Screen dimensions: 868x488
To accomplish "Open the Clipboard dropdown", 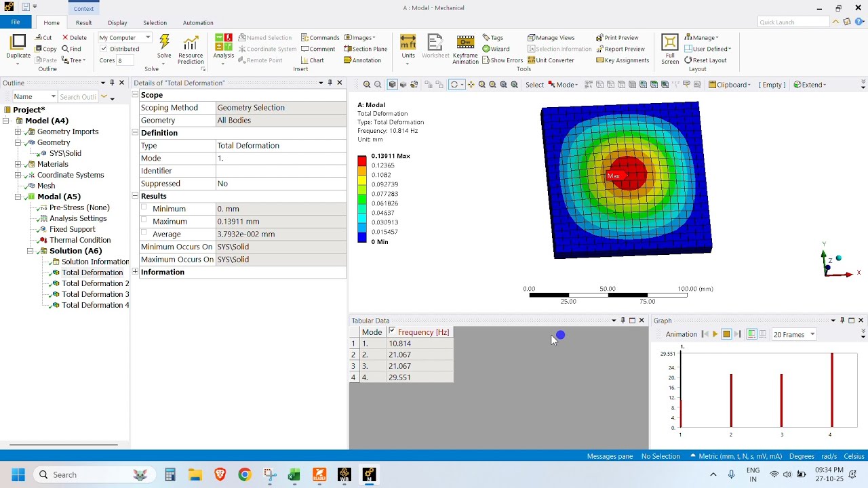I will [730, 85].
